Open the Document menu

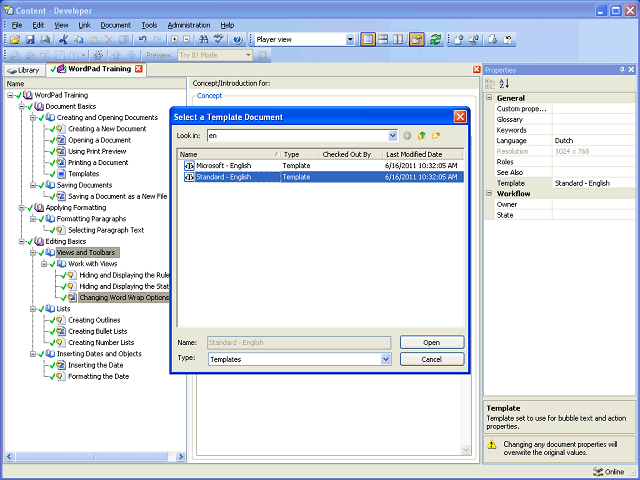pos(116,25)
